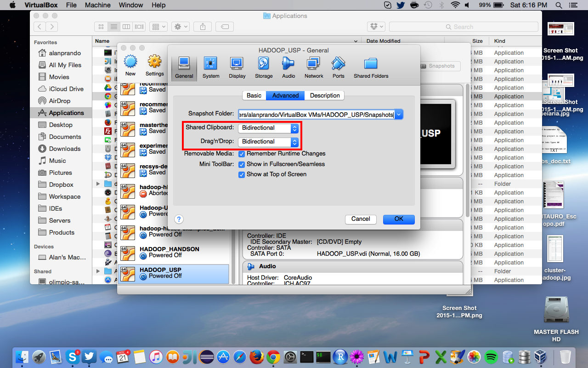The height and width of the screenshot is (368, 588).
Task: Go back in Finder window
Action: tap(40, 27)
